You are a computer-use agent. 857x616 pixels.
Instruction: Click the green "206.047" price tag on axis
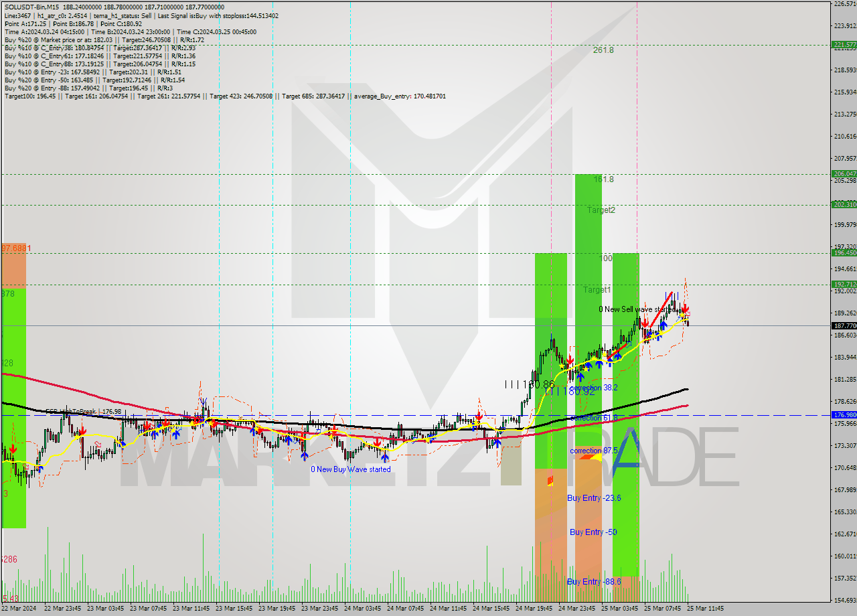(844, 174)
